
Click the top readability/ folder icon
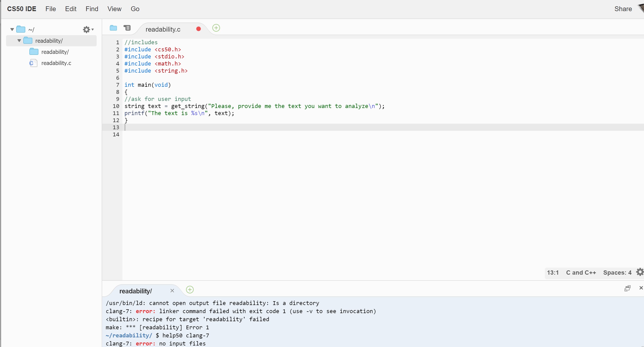tap(28, 40)
